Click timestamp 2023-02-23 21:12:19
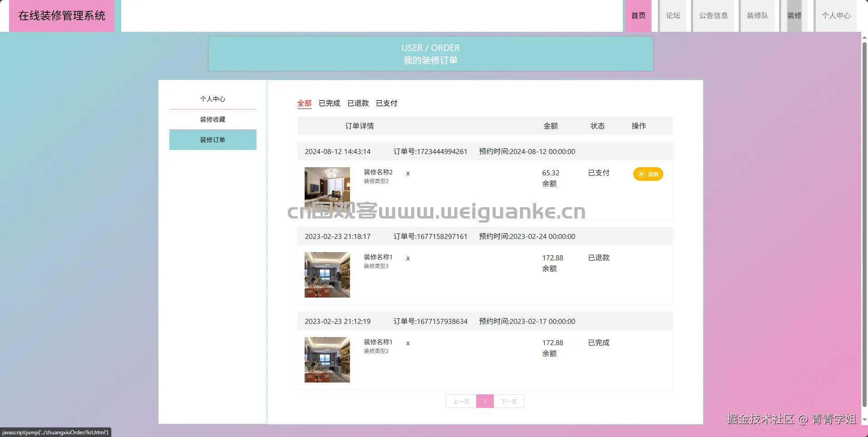This screenshot has height=437, width=868. (338, 321)
